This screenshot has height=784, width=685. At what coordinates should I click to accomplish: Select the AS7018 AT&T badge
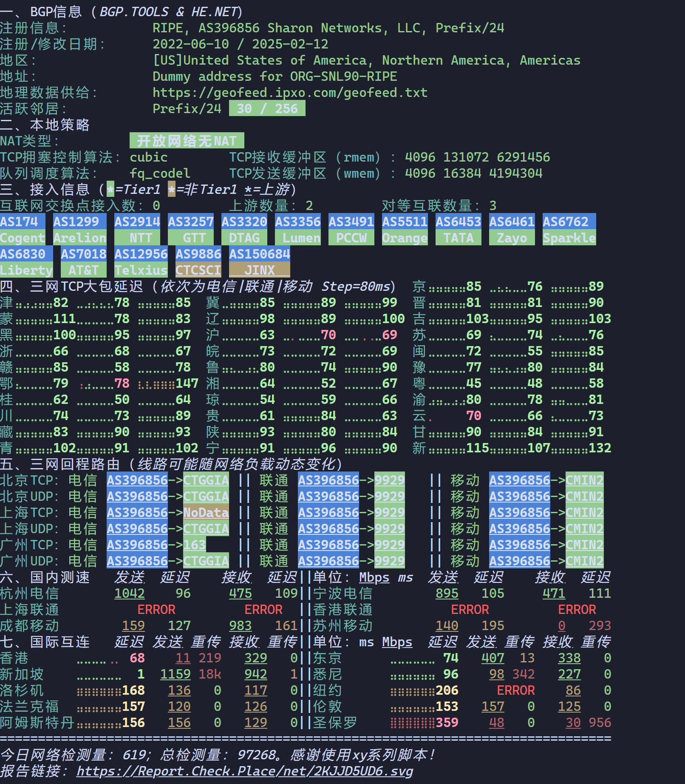[84, 262]
